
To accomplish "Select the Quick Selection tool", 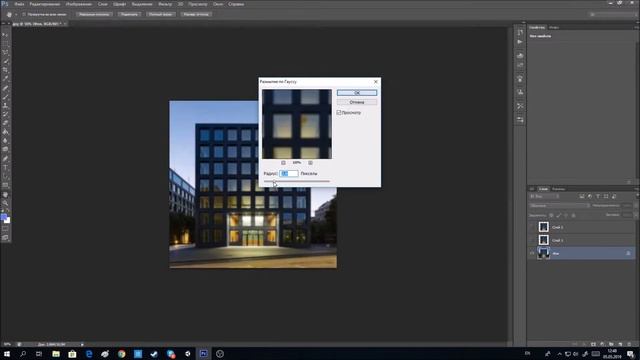I will [5, 61].
